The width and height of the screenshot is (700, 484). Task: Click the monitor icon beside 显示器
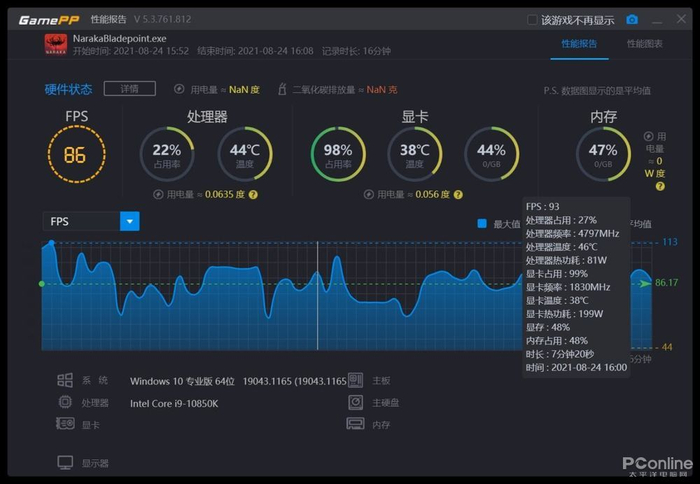point(65,463)
